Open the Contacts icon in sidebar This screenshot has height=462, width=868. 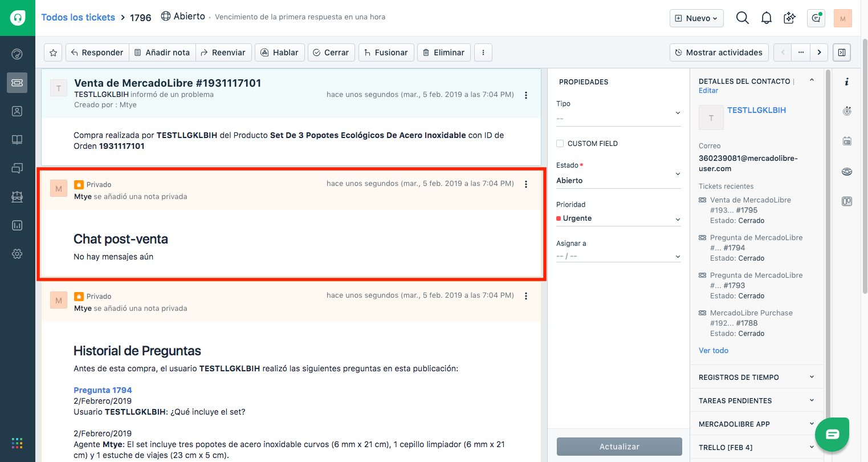tap(17, 111)
